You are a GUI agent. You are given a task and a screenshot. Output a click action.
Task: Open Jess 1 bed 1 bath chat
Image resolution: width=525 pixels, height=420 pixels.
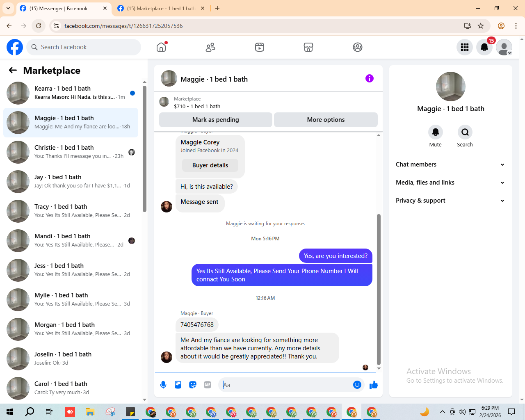[71, 270]
